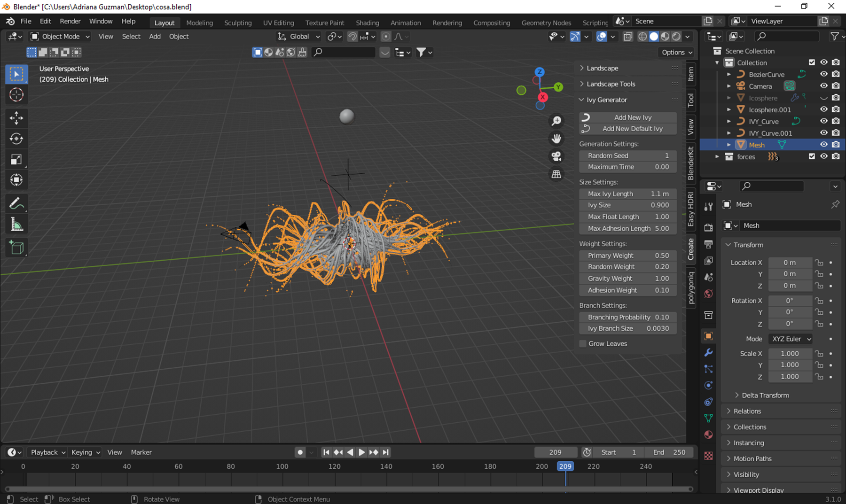Click the pan view hand icon
This screenshot has width=846, height=504.
click(556, 139)
